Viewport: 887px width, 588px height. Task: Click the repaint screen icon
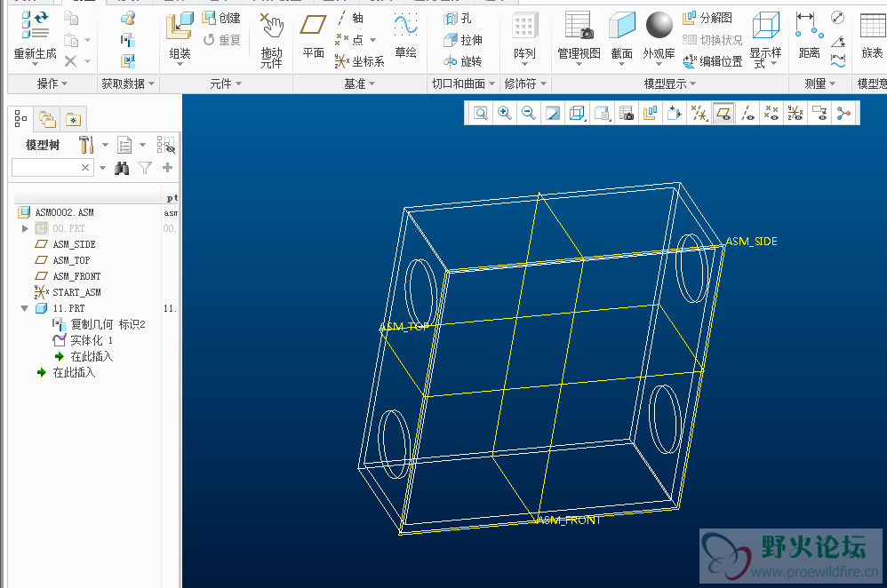click(x=553, y=113)
